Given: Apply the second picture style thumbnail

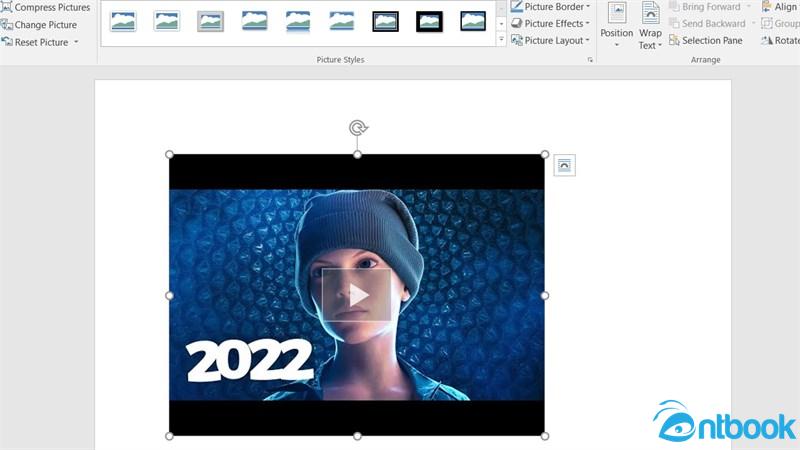Looking at the screenshot, I should [x=167, y=21].
